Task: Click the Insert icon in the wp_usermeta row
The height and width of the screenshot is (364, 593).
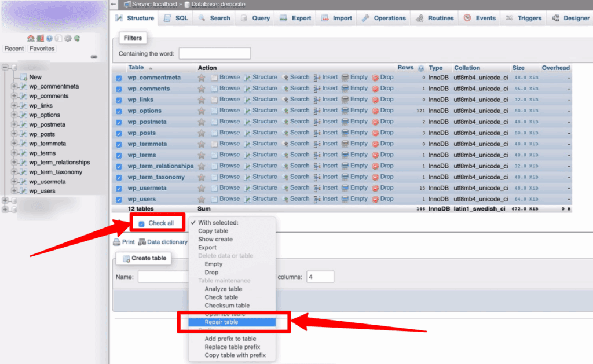Action: click(317, 188)
